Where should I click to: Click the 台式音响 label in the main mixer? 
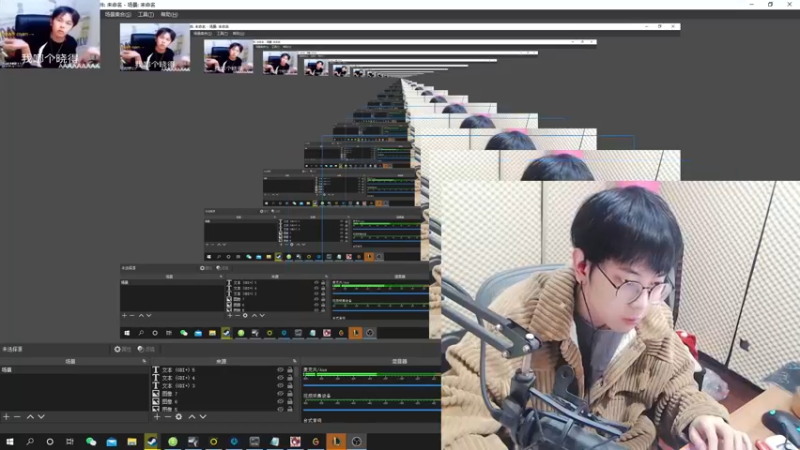click(x=313, y=420)
